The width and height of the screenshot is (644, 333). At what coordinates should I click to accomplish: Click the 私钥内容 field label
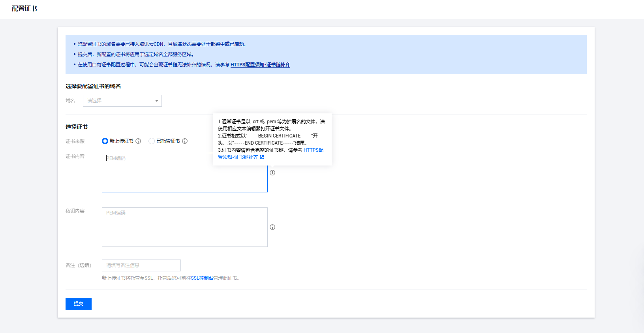tap(75, 211)
